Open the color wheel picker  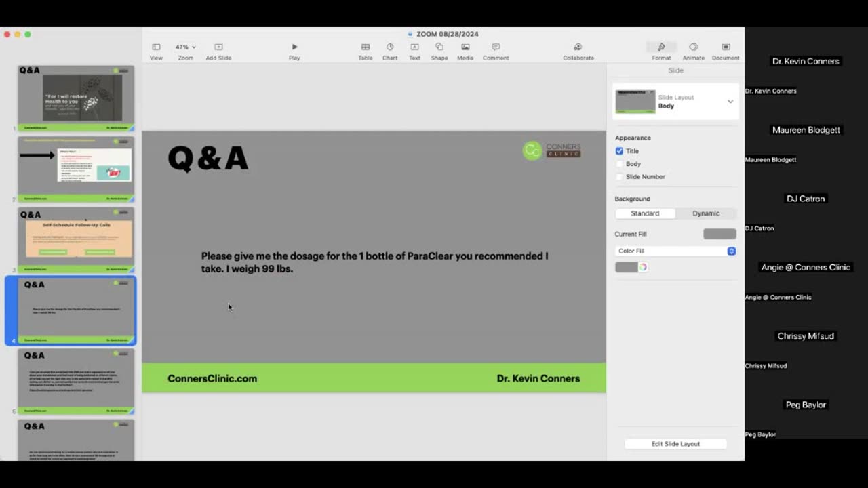point(643,267)
